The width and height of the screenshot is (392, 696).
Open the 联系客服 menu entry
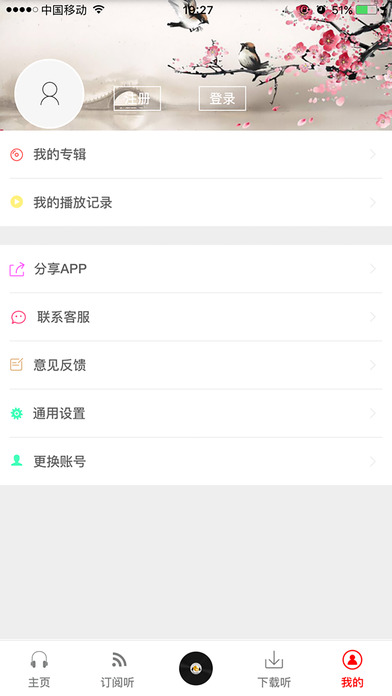pyautogui.click(x=196, y=317)
